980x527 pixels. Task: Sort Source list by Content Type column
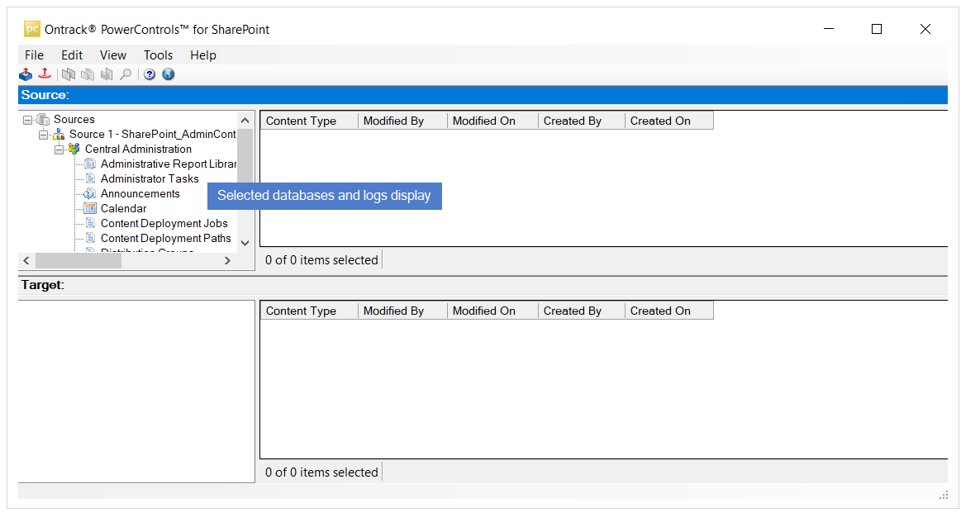click(309, 121)
